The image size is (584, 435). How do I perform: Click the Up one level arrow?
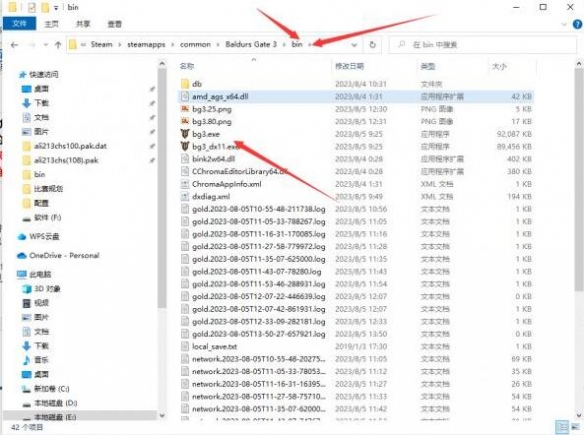point(58,45)
